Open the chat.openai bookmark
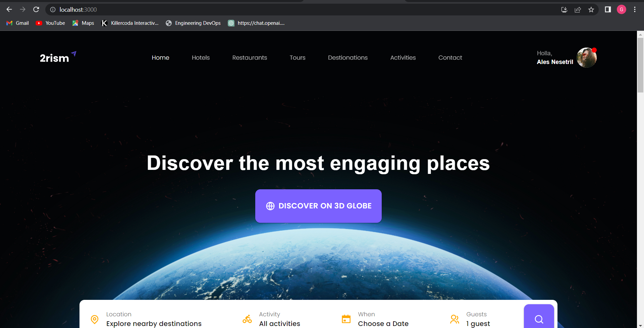 [256, 23]
